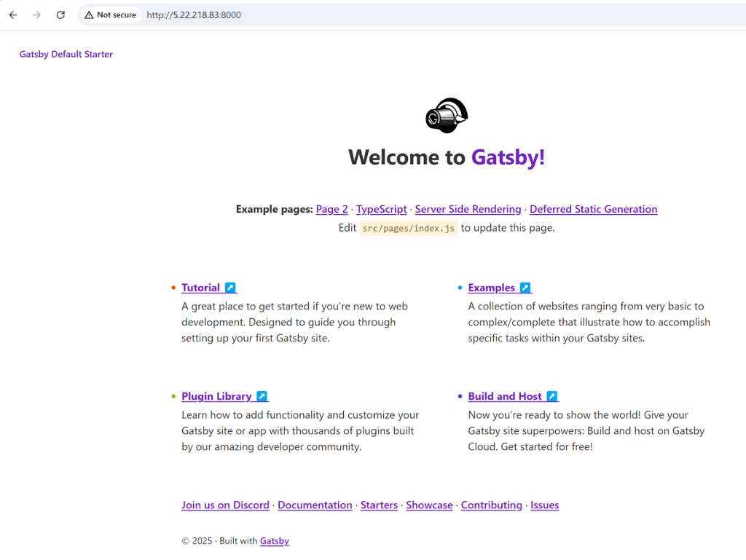Screen dimensions: 746x560
Task: Click the '© 2025 · Built with' text
Action: click(x=220, y=541)
